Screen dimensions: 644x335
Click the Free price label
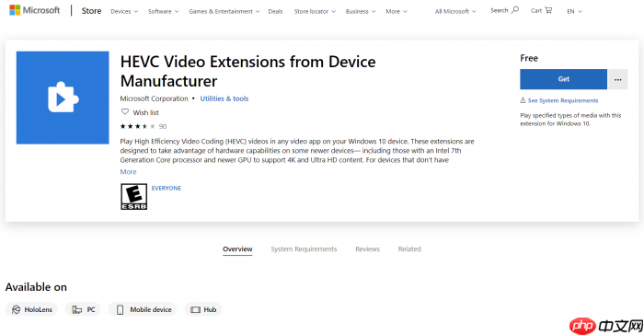529,58
